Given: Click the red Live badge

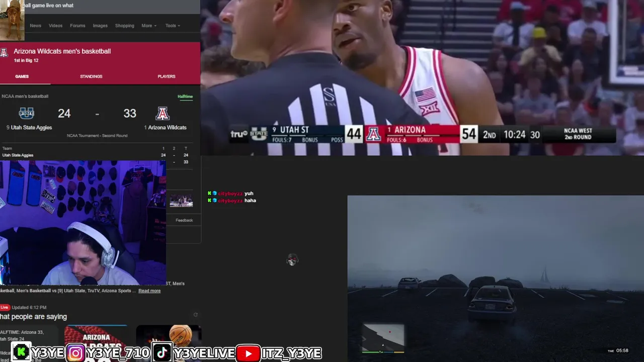Looking at the screenshot, I should [5, 307].
